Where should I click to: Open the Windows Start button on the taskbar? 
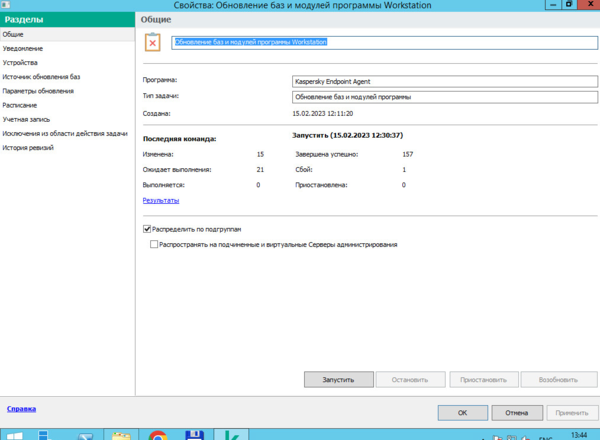pyautogui.click(x=18, y=435)
